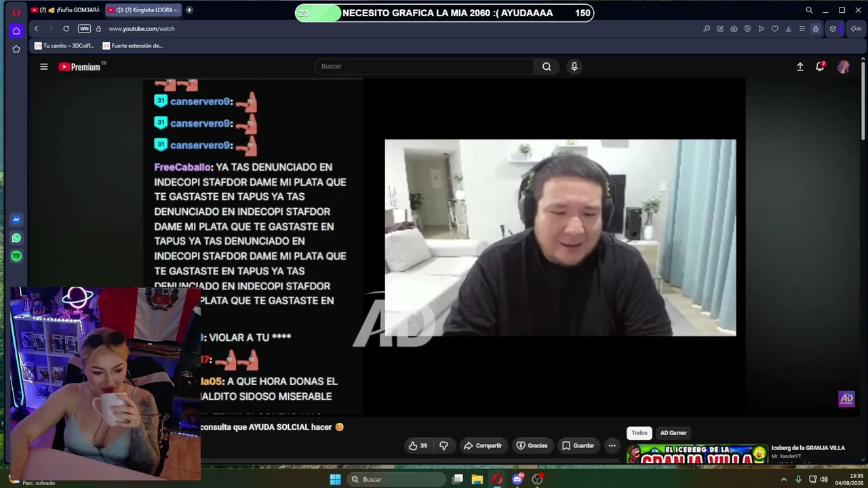Open the YouTube account avatar menu
This screenshot has height=488, width=868.
[x=844, y=66]
